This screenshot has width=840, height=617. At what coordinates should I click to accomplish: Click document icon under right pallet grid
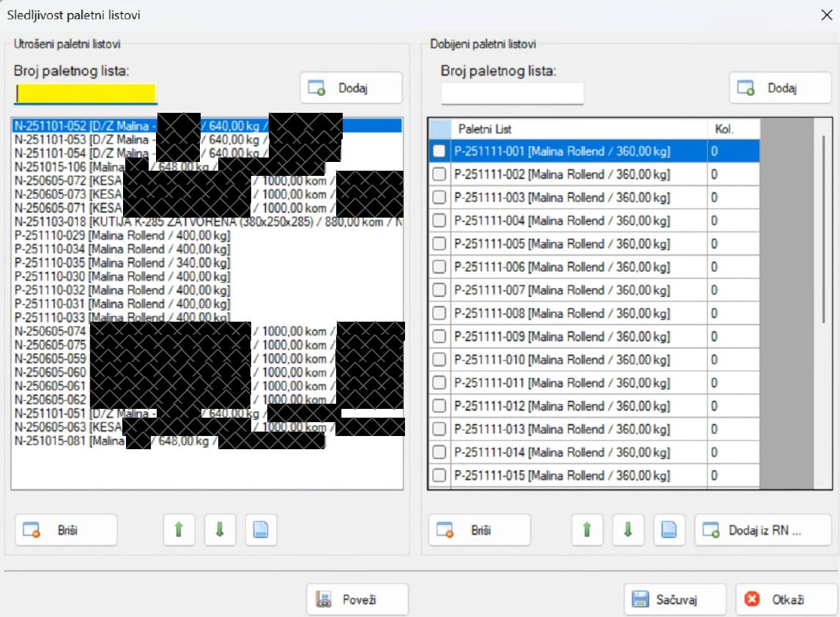669,531
